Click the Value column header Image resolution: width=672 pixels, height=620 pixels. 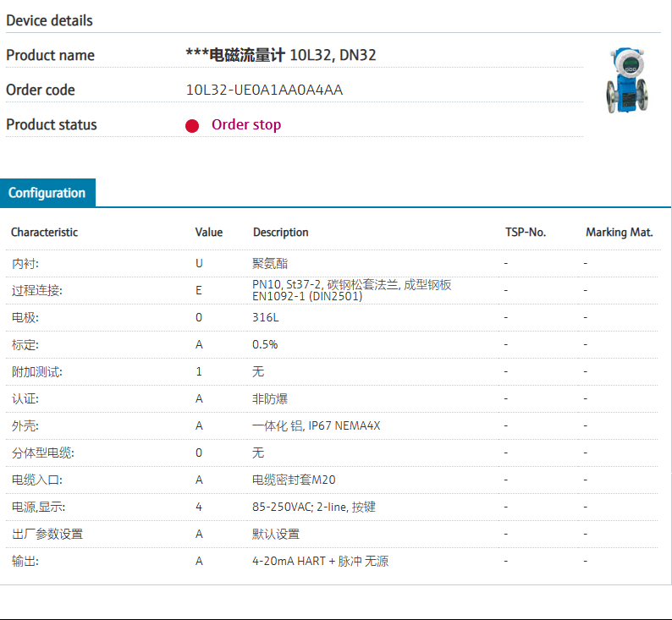(209, 232)
